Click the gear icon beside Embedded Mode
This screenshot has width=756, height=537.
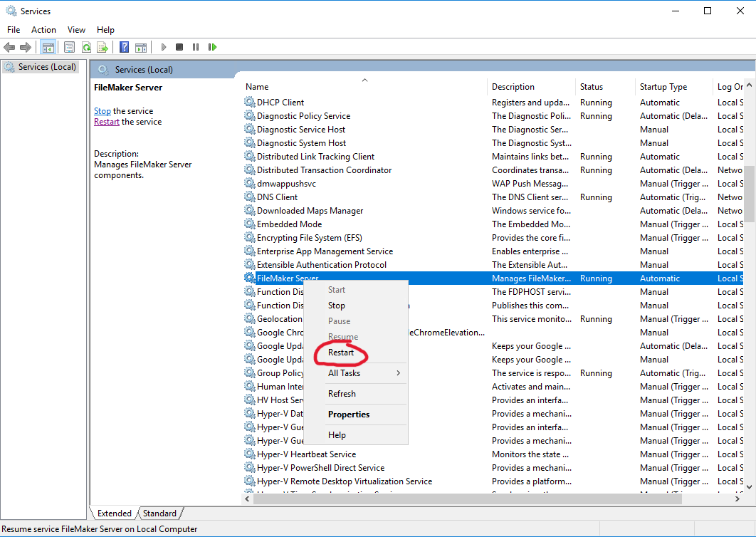(x=249, y=224)
